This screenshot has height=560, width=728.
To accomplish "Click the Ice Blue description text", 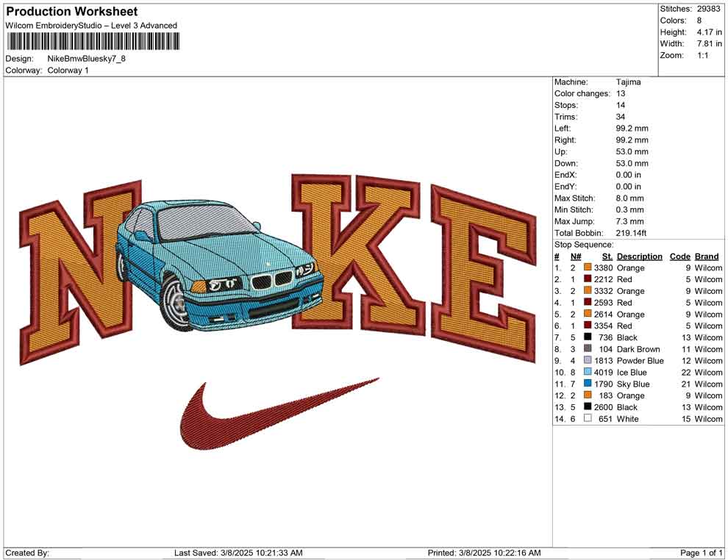I will (632, 372).
